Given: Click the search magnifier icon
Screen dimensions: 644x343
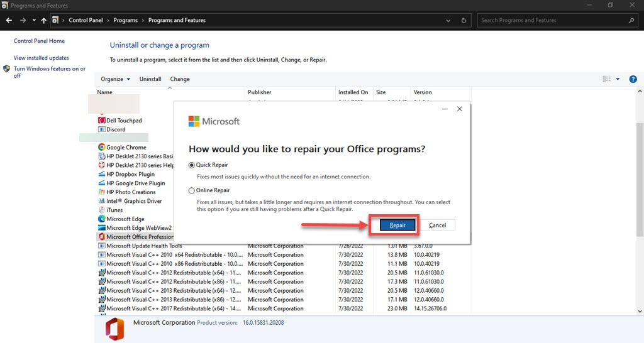Looking at the screenshot, I should pos(631,20).
